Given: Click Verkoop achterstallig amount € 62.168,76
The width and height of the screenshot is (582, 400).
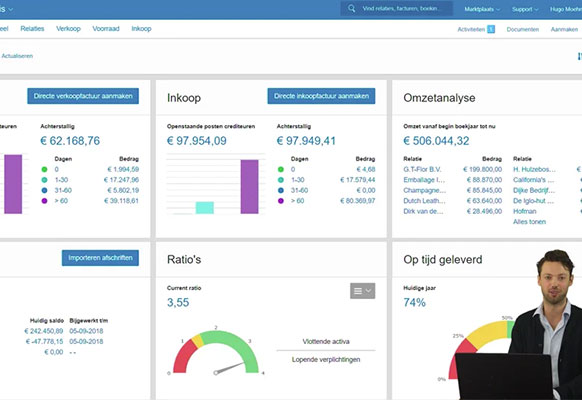Looking at the screenshot, I should [70, 141].
